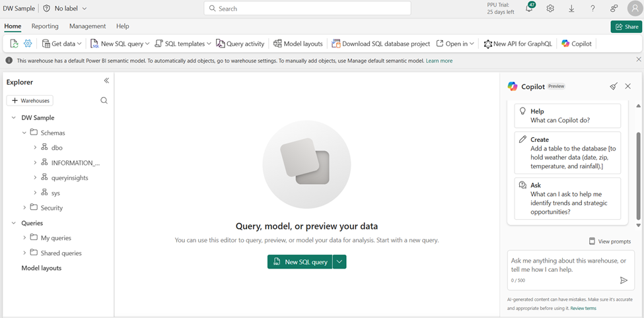Screen dimensions: 644x318
Task: Expand the dbo schema
Action: click(35, 147)
